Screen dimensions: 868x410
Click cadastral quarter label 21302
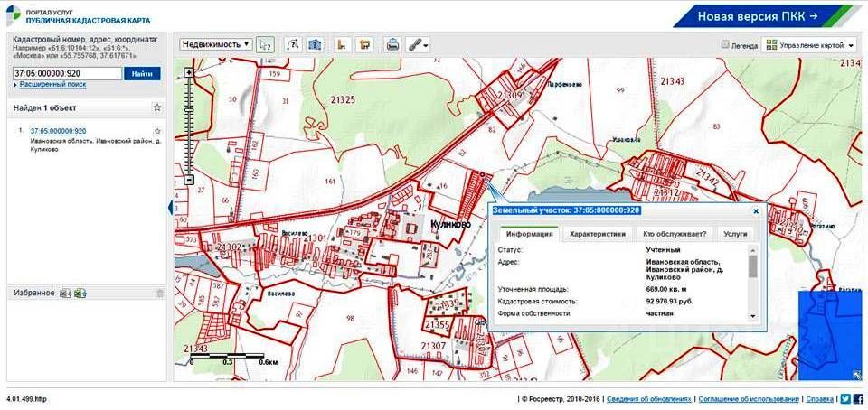(231, 247)
